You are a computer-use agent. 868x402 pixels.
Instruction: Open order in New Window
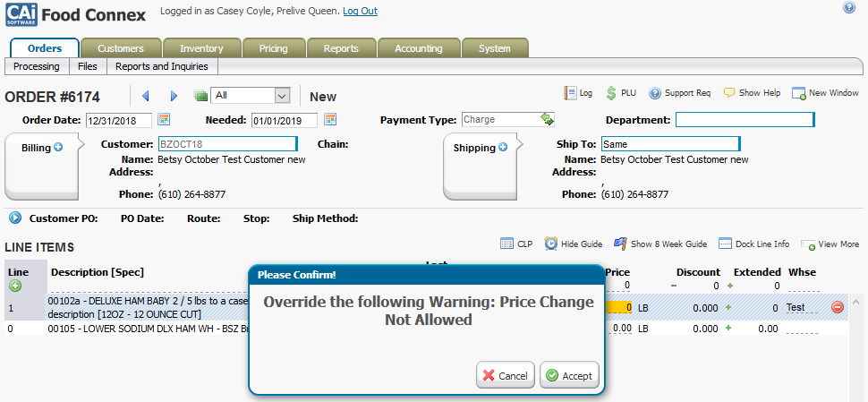click(x=825, y=93)
